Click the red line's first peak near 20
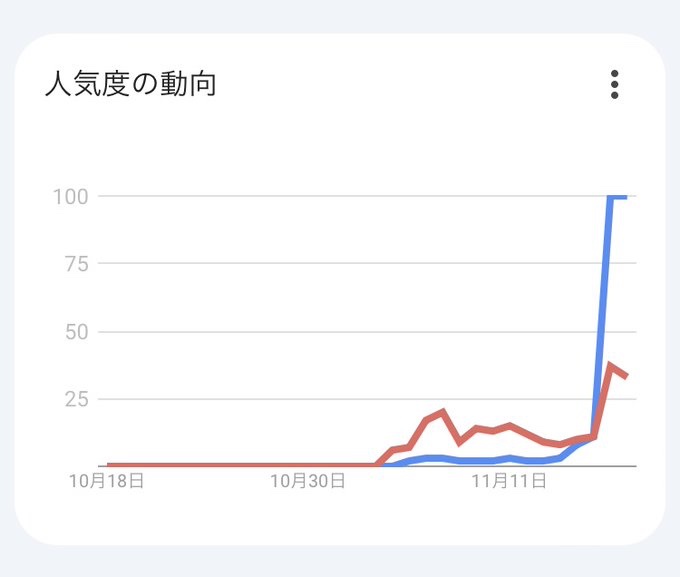 tap(443, 412)
